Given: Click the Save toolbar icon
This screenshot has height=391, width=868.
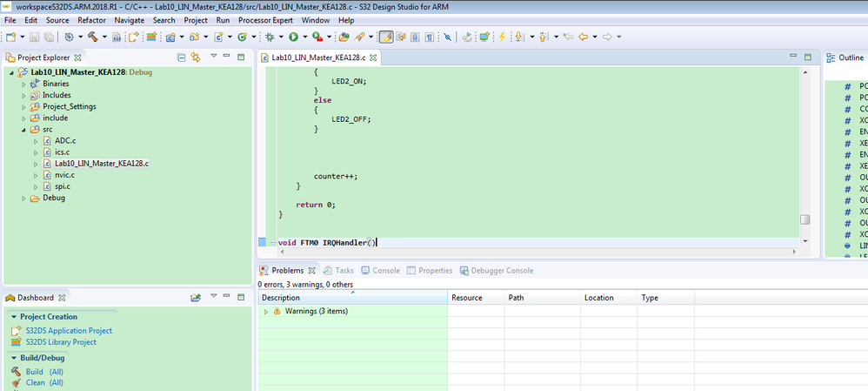Looking at the screenshot, I should click(34, 37).
